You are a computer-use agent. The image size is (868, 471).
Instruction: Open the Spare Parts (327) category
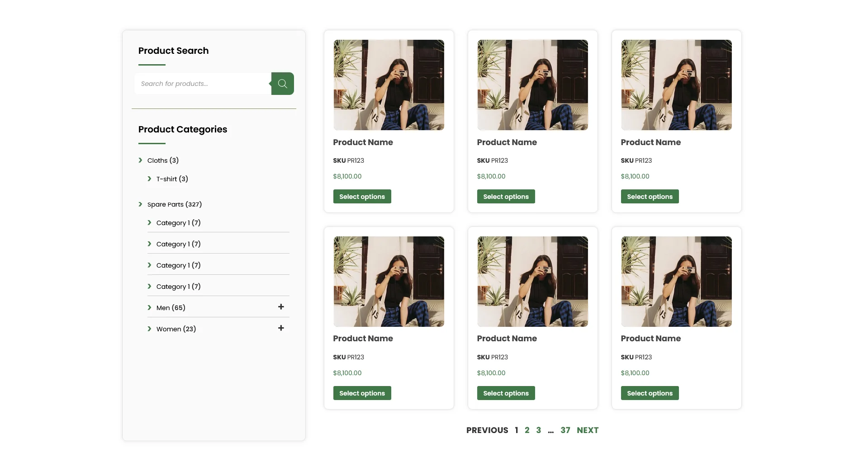click(175, 204)
